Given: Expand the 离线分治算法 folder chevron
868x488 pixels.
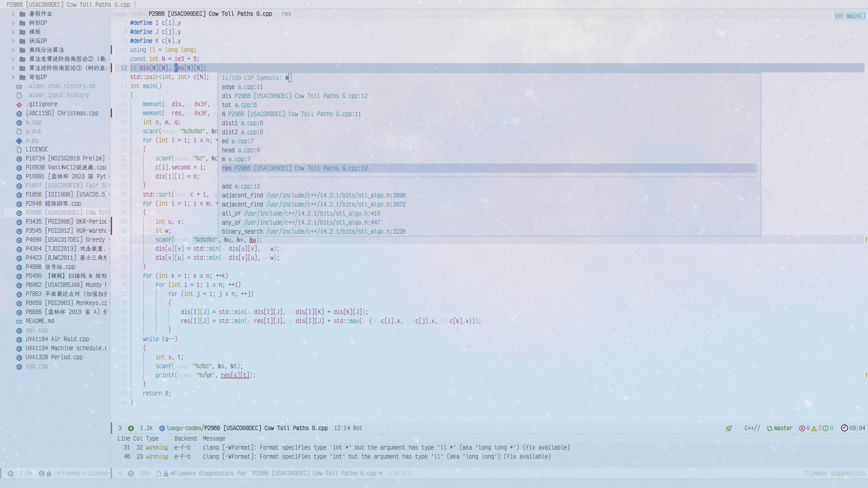Looking at the screenshot, I should [13, 50].
